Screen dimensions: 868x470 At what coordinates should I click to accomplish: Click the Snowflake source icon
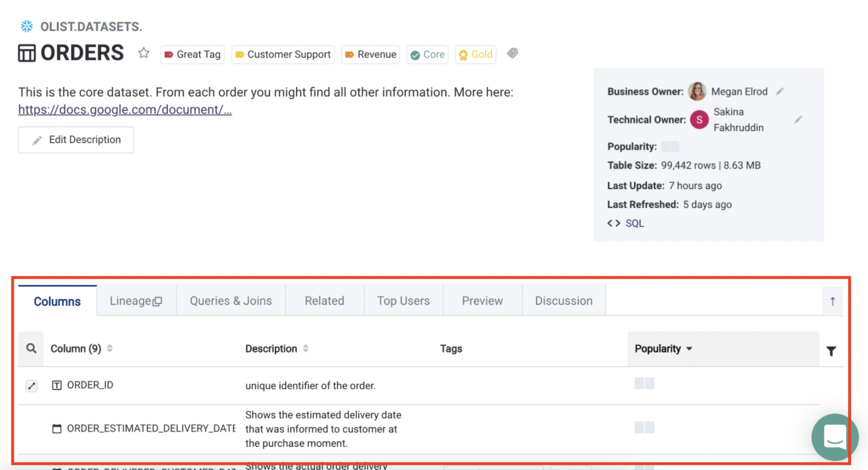tap(26, 26)
